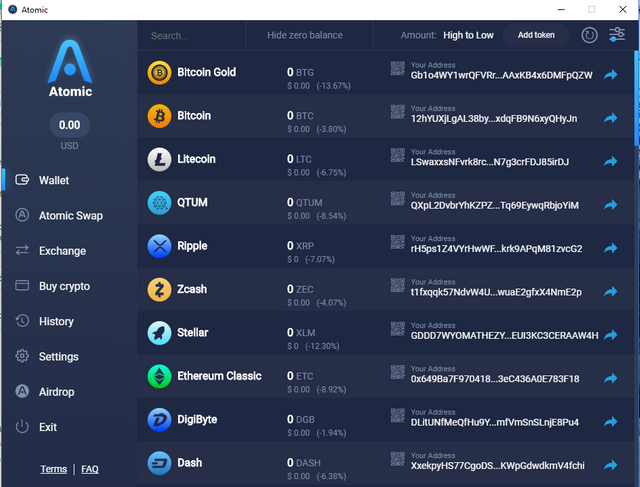The height and width of the screenshot is (487, 640).
Task: Show QR code for Bitcoin Gold address
Action: pyautogui.click(x=398, y=68)
